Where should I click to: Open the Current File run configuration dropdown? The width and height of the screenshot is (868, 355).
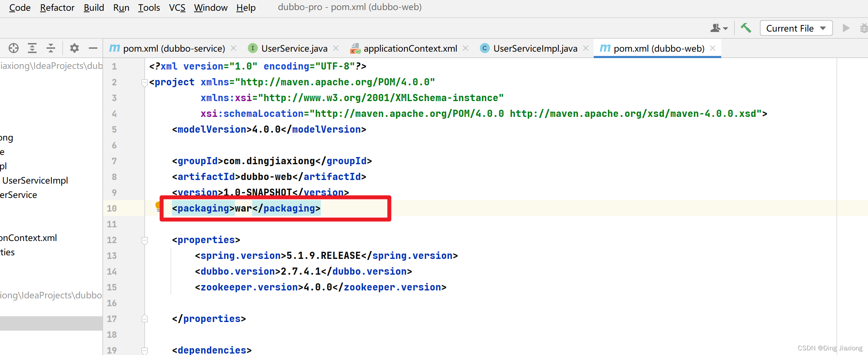pyautogui.click(x=796, y=28)
